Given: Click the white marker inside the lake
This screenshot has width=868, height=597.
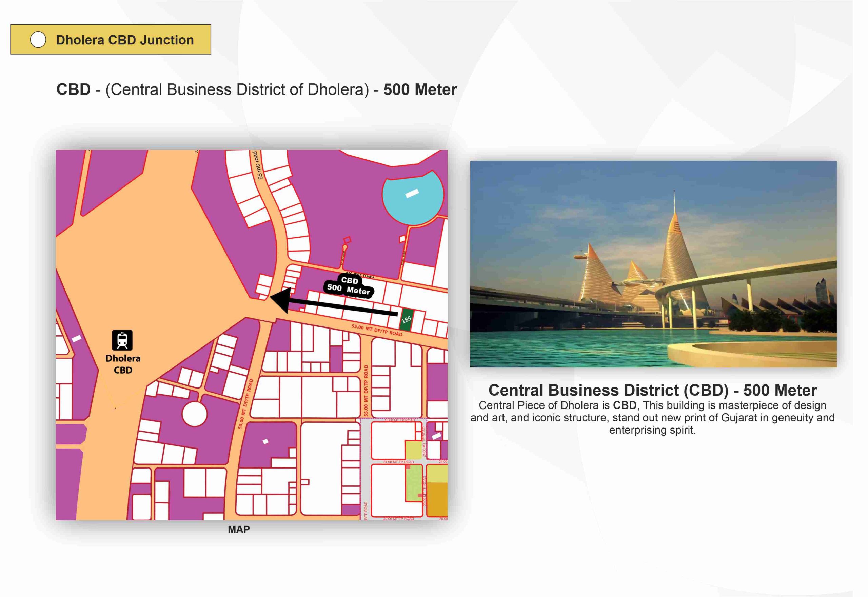Looking at the screenshot, I should click(x=412, y=194).
